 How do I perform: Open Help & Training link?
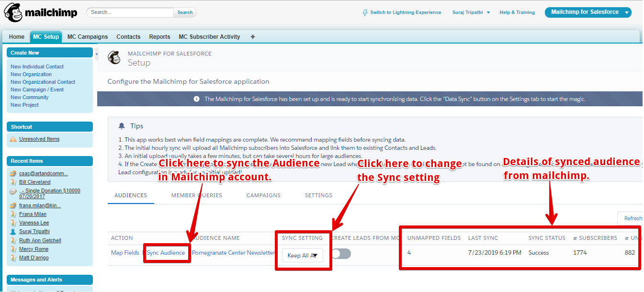coord(517,12)
